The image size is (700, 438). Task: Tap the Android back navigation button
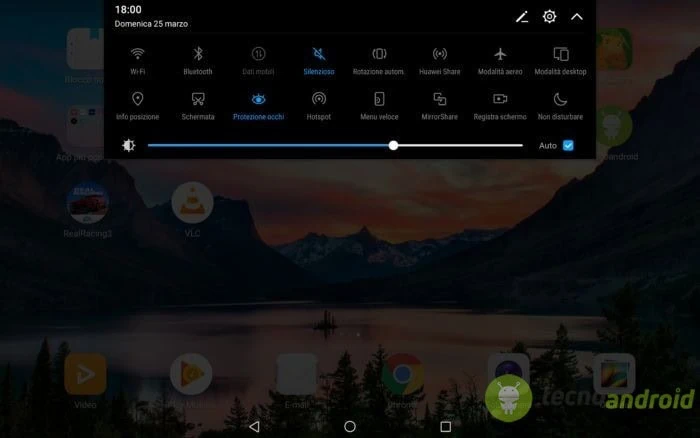254,426
